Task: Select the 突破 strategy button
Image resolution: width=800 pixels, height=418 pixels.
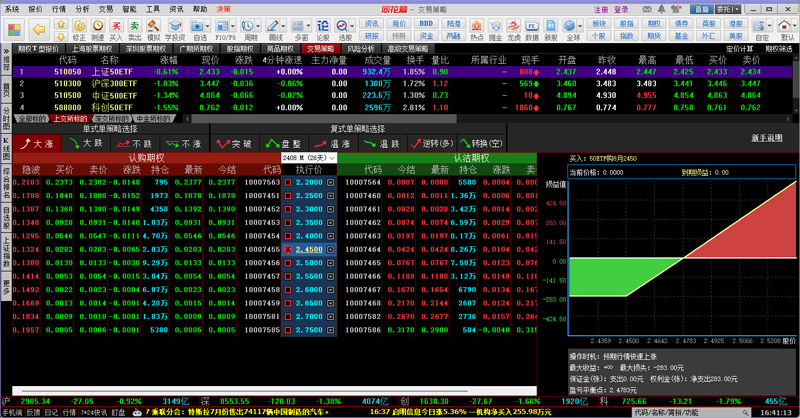Action: (x=234, y=144)
